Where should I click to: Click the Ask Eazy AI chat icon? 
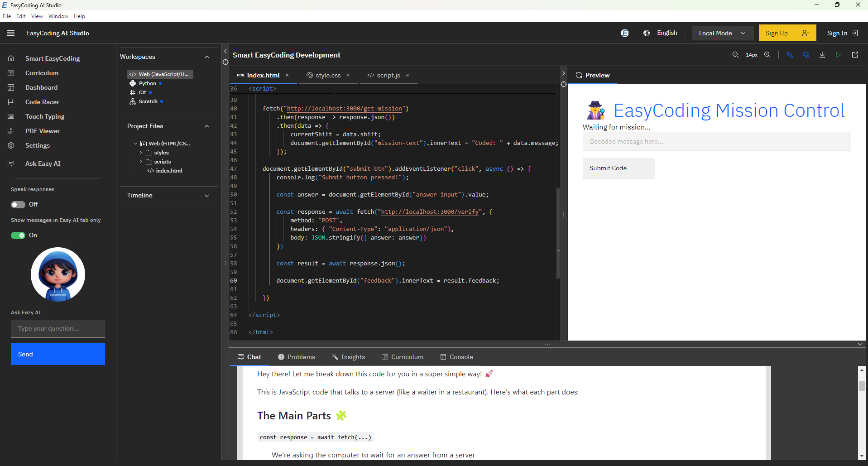click(x=11, y=163)
